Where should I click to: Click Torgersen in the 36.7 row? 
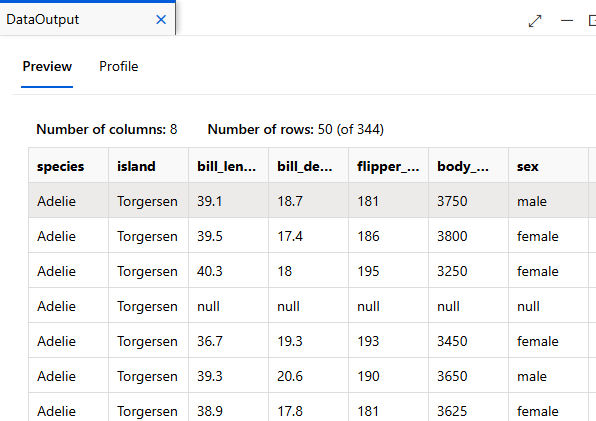tap(147, 341)
